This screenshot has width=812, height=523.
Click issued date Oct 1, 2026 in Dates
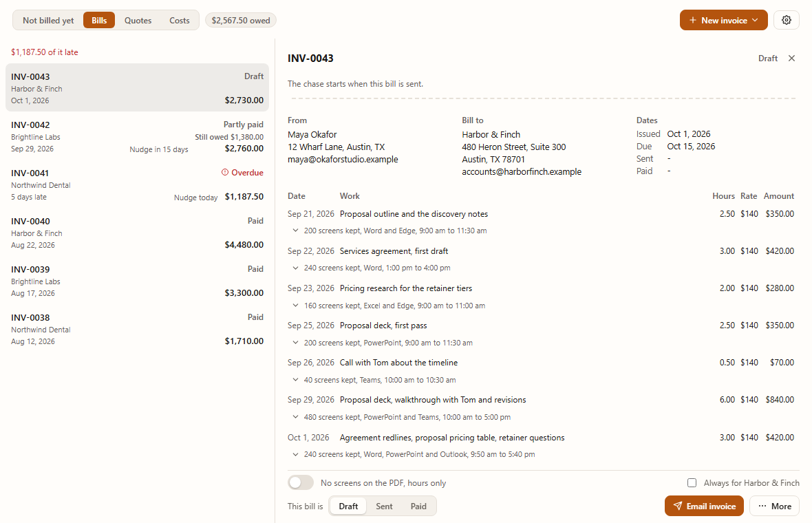point(688,134)
